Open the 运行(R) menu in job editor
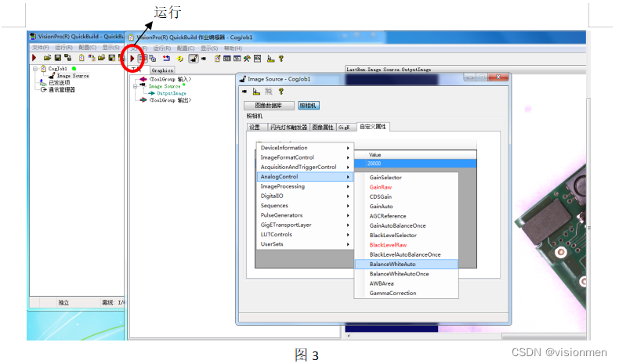The width and height of the screenshot is (619, 364). click(x=162, y=48)
